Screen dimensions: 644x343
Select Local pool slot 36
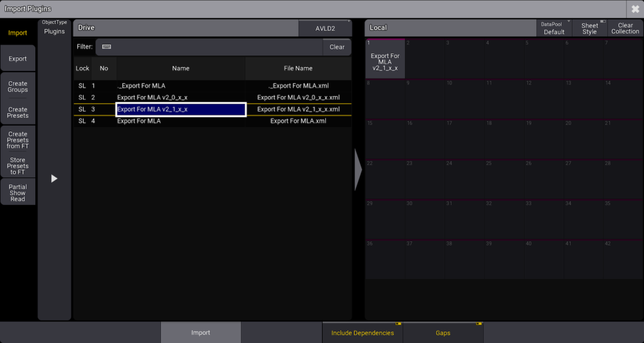point(385,260)
